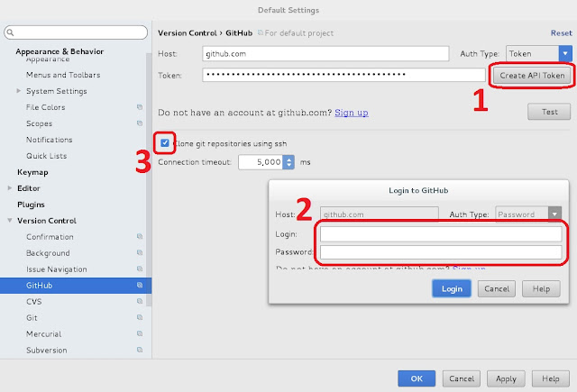Screen dimensions: 577x392
Task: Toggle 'Clone git repositories using ssh' checkbox
Action: [164, 143]
